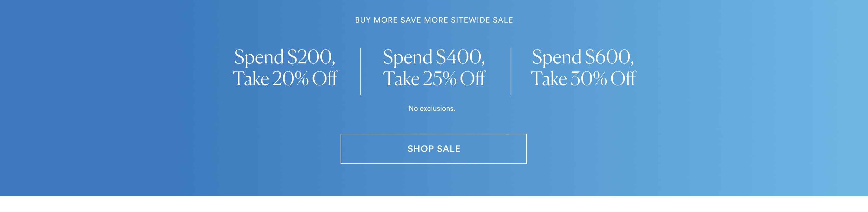Click the 30% figure in the last offer
This screenshot has width=868, height=212.
[588, 79]
